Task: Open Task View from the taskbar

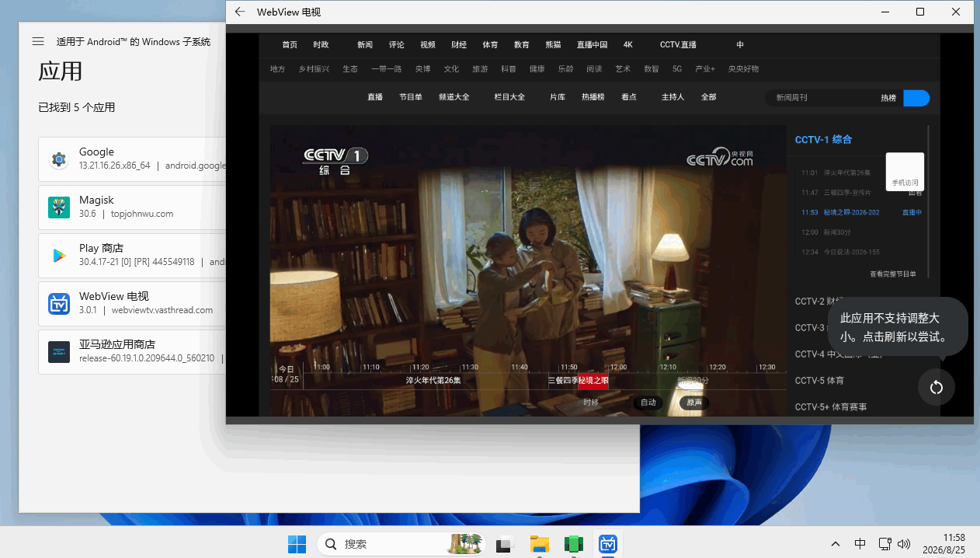Action: tap(505, 544)
